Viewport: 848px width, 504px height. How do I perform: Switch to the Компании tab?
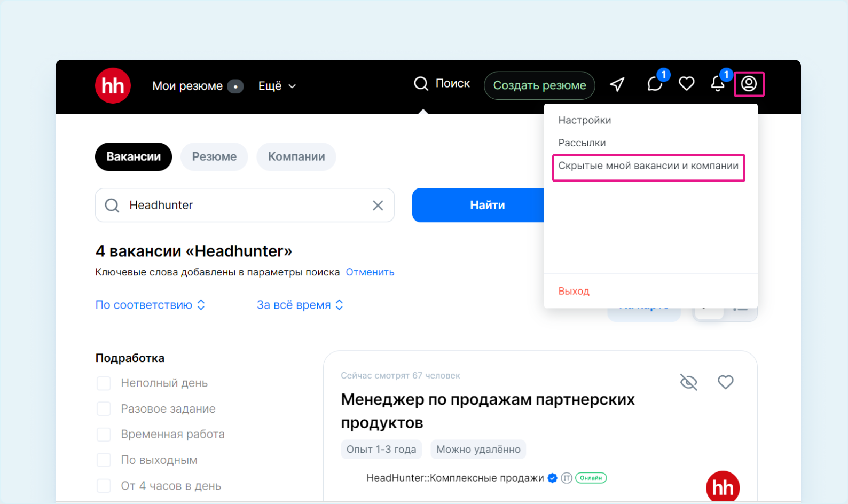[296, 157]
